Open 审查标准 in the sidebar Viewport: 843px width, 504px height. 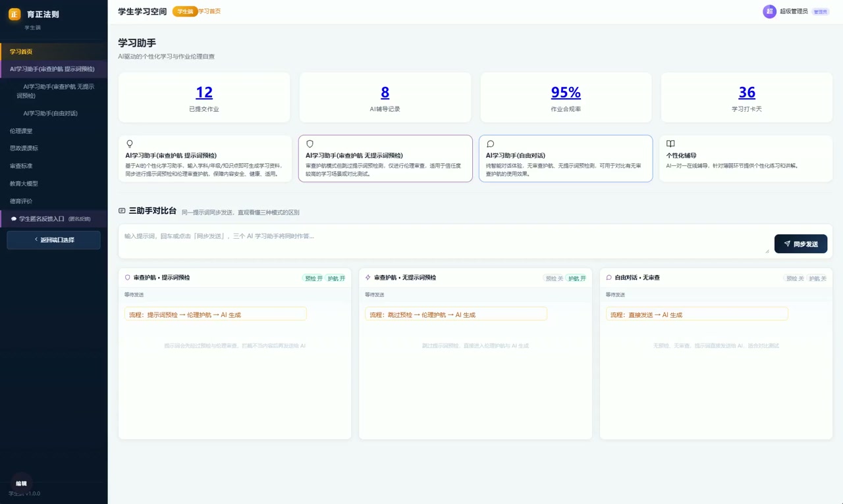pyautogui.click(x=54, y=166)
